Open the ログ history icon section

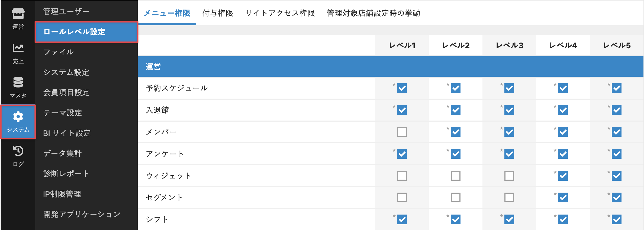click(18, 156)
